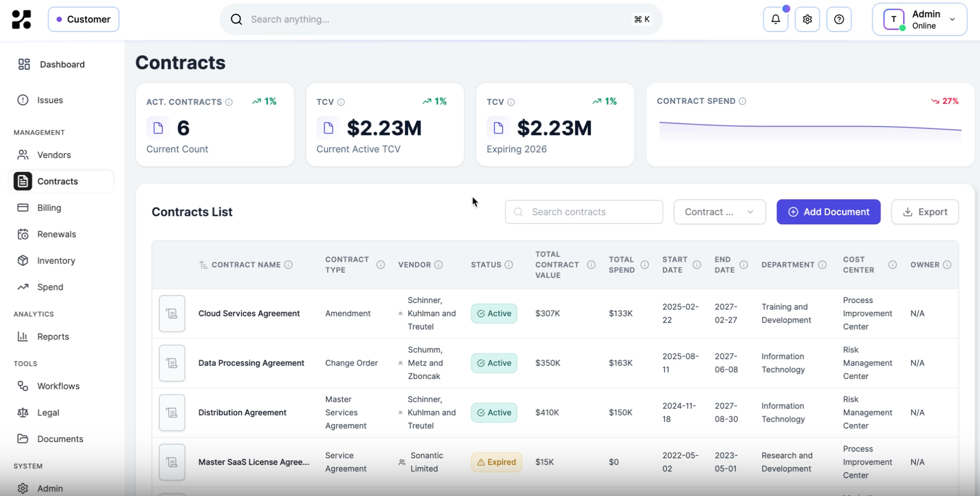Open the Inventory section

tap(55, 260)
